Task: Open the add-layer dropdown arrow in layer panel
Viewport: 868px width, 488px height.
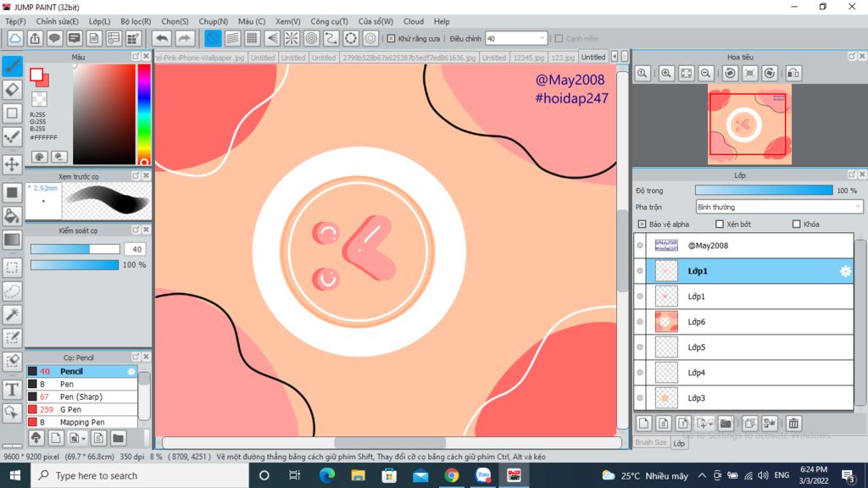Action: [703, 424]
